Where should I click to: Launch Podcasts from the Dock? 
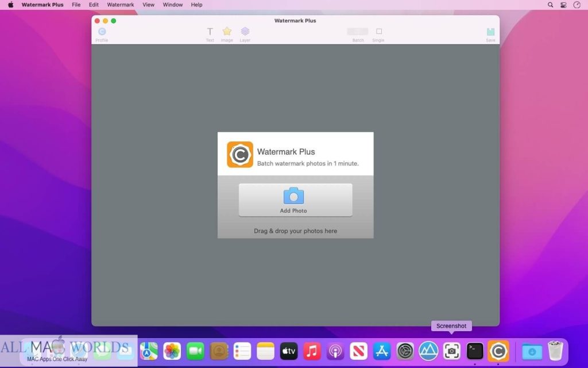(335, 351)
